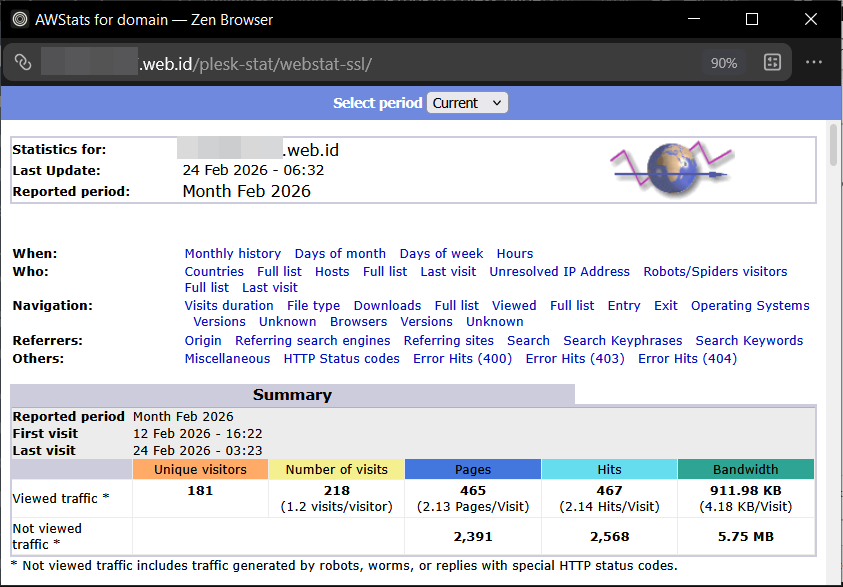Open Referring sites link

(x=448, y=341)
